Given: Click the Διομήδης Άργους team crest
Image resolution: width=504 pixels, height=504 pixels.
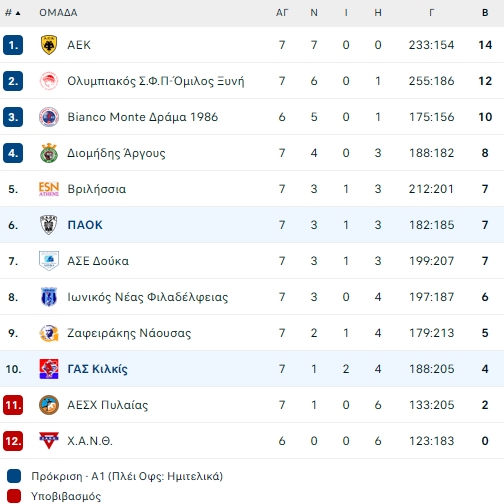Looking at the screenshot, I should coord(49,153).
